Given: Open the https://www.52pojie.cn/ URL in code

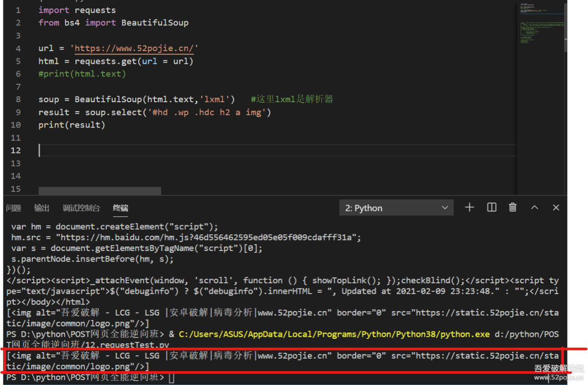Looking at the screenshot, I should [134, 48].
